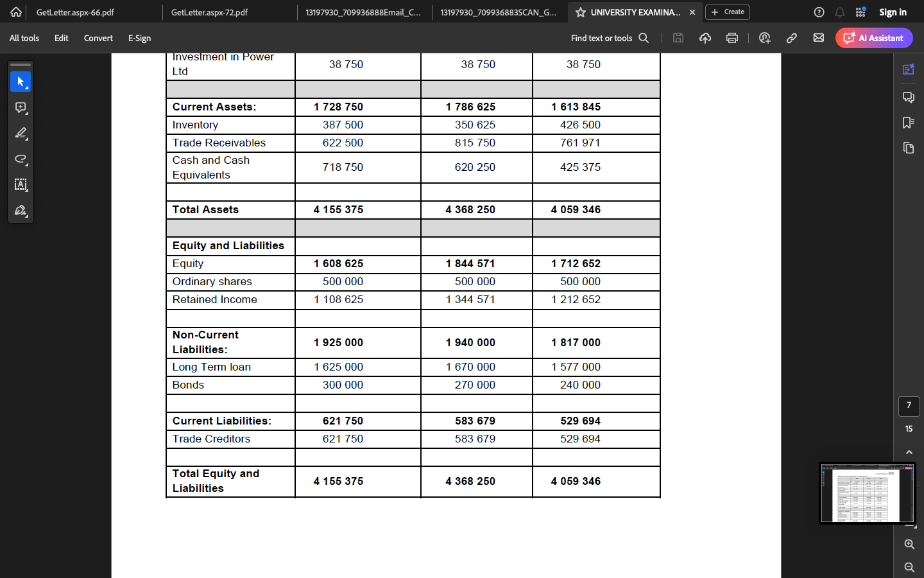This screenshot has height=578, width=924.
Task: Open the Edit menu
Action: tap(62, 38)
